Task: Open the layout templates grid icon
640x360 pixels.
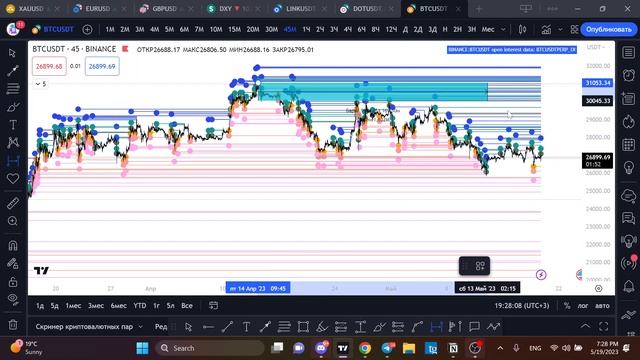Action: pos(575,29)
